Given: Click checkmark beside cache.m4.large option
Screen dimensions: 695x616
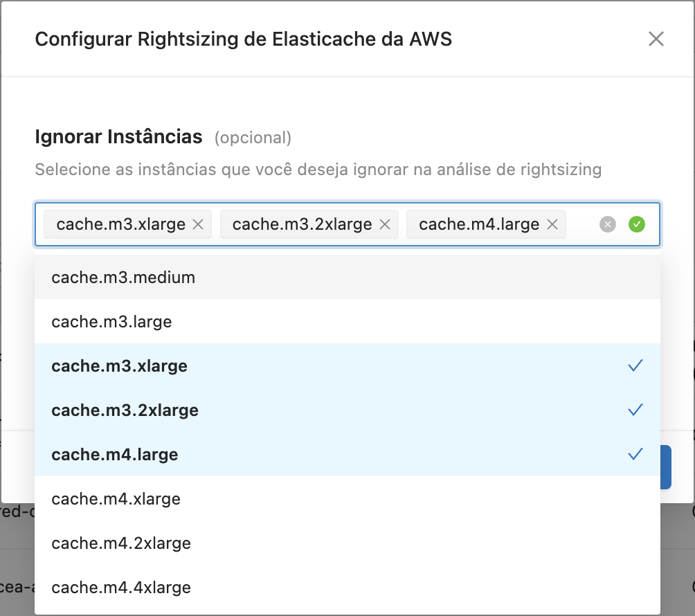Looking at the screenshot, I should coord(635,454).
